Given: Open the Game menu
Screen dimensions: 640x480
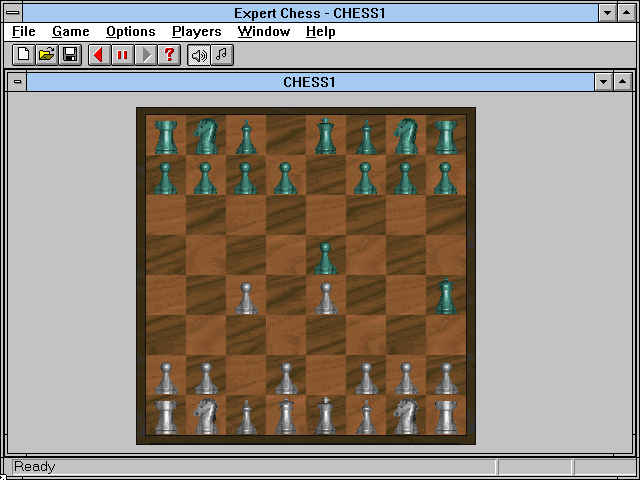Looking at the screenshot, I should pyautogui.click(x=71, y=32).
